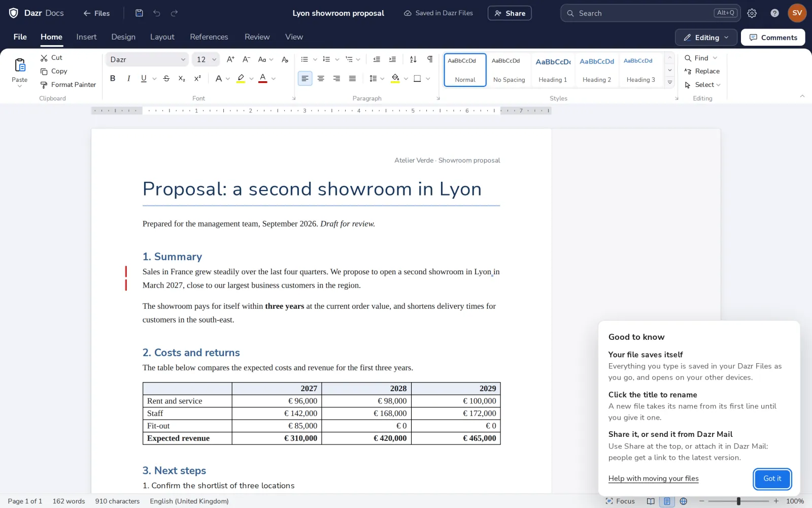Open the Select dropdown in Editing group
The image size is (812, 508).
tap(702, 85)
